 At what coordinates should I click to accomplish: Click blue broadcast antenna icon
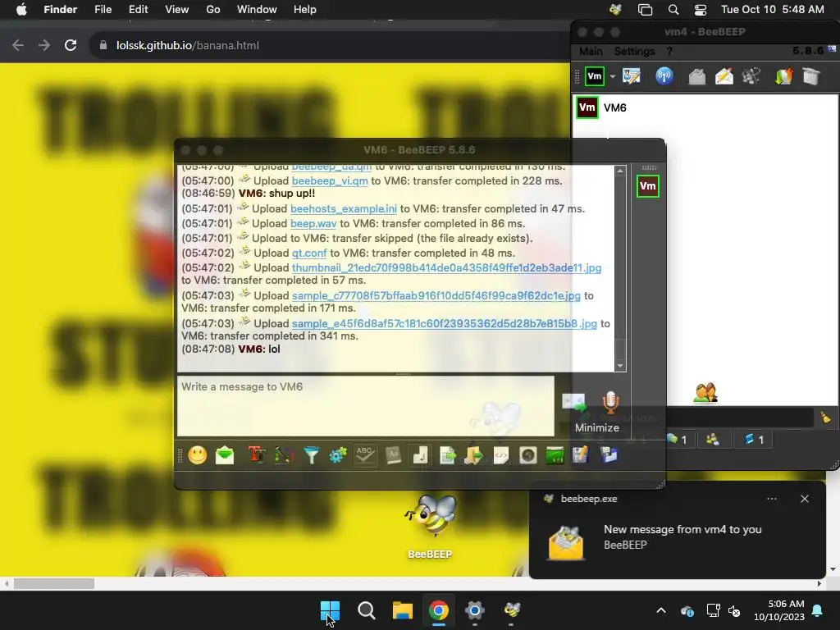(664, 76)
